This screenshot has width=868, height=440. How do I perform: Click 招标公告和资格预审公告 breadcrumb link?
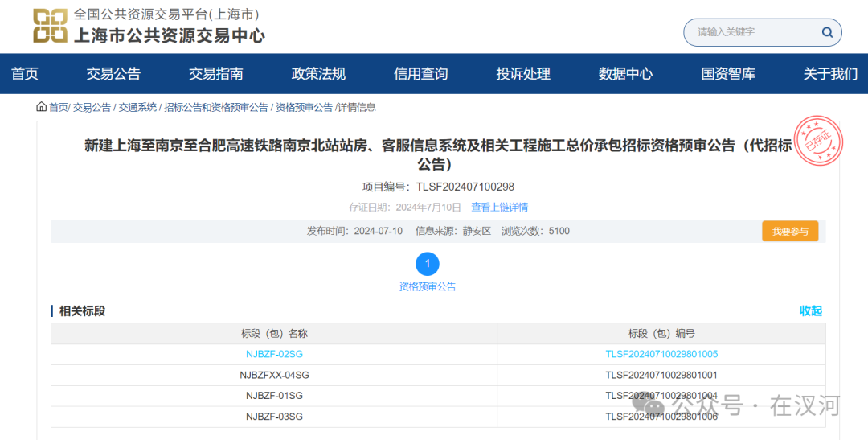216,108
